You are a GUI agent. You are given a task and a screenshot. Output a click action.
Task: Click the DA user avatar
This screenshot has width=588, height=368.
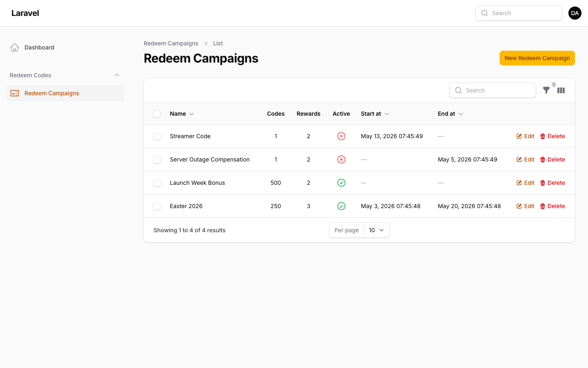(575, 13)
